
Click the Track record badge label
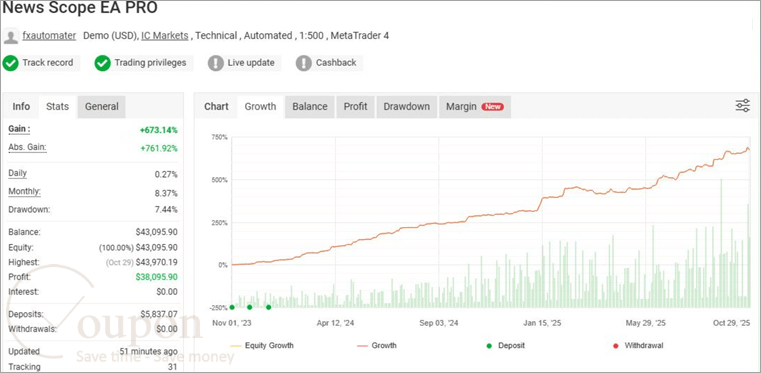coord(48,63)
